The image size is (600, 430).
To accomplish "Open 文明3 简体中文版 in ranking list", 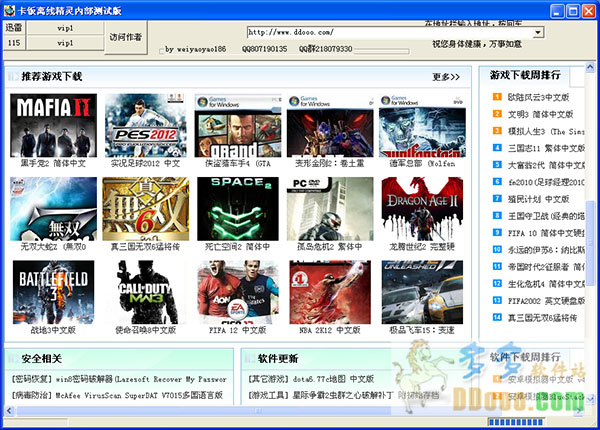I will [x=540, y=114].
